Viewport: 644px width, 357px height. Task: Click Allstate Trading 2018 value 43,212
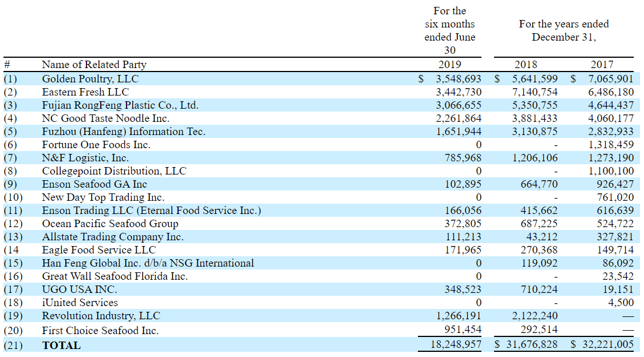pos(542,236)
